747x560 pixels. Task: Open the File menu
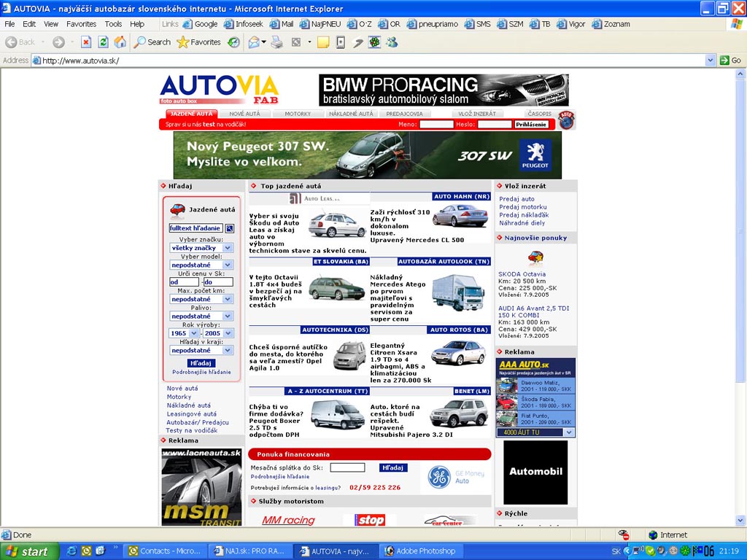point(9,24)
